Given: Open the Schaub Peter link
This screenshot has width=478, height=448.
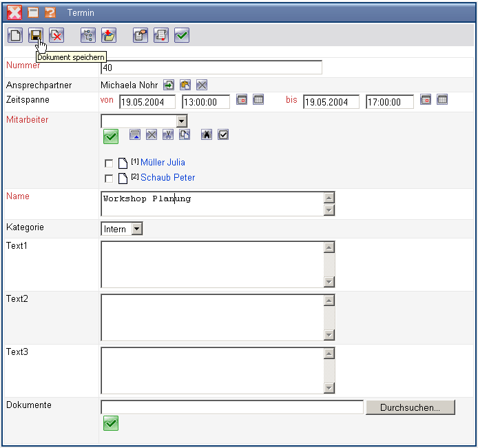Looking at the screenshot, I should pyautogui.click(x=167, y=178).
